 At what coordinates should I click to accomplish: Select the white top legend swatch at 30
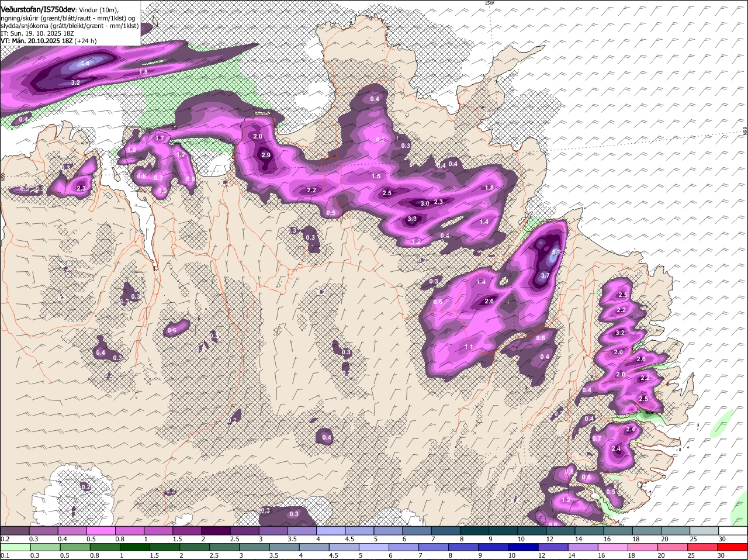click(x=733, y=530)
